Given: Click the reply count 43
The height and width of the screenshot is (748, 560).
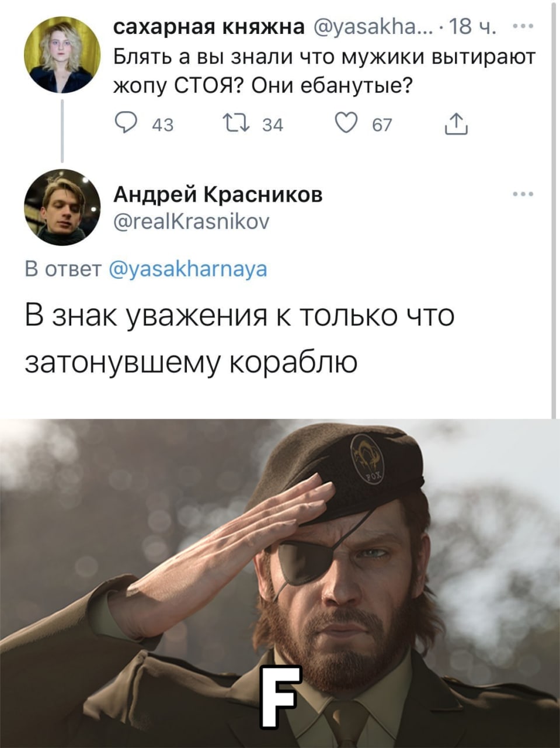Looking at the screenshot, I should pos(162,125).
